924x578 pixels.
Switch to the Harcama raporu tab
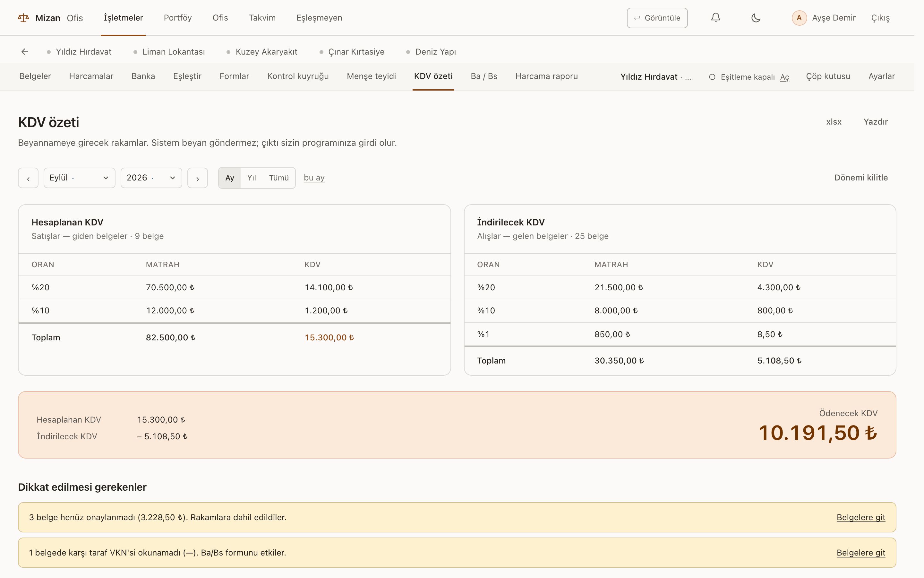click(x=546, y=76)
